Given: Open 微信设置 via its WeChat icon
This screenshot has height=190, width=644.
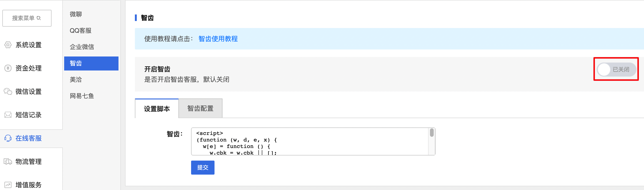Looking at the screenshot, I should click(x=7, y=91).
